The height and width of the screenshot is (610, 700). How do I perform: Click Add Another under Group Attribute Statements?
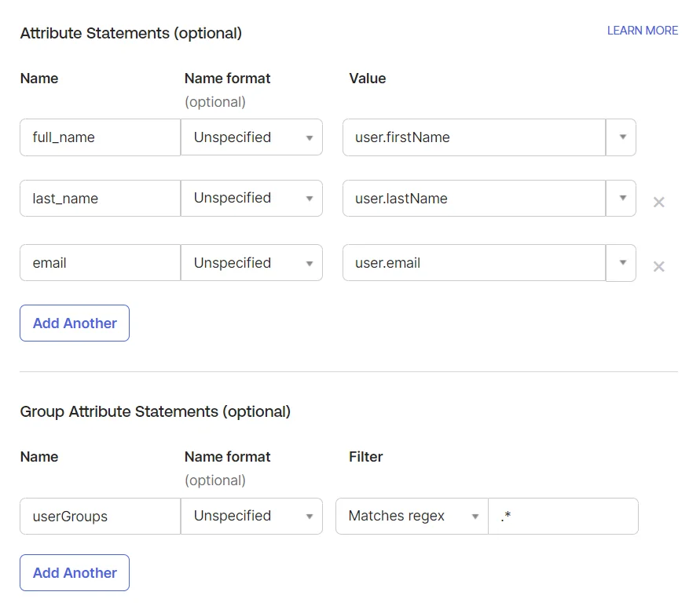pos(74,572)
